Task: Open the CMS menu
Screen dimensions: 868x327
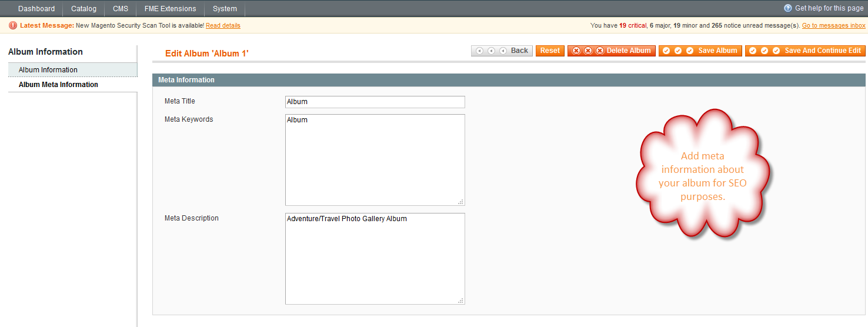Action: coord(121,9)
